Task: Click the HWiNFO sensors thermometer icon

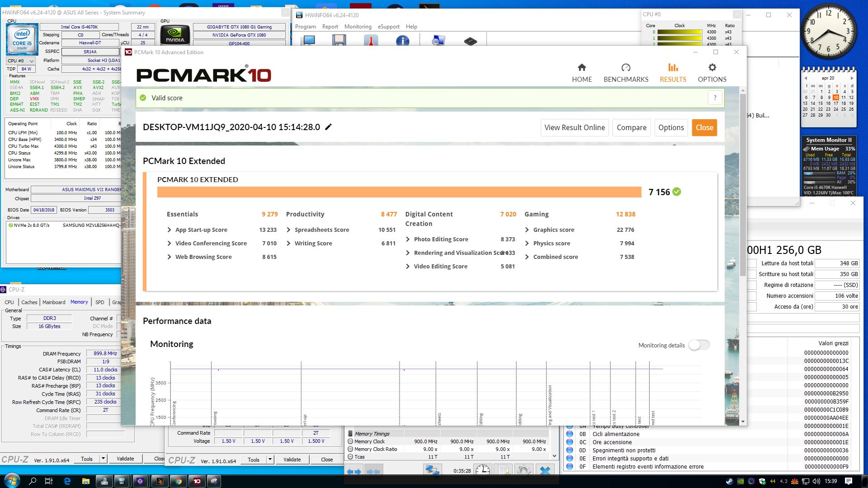Action: (370, 41)
